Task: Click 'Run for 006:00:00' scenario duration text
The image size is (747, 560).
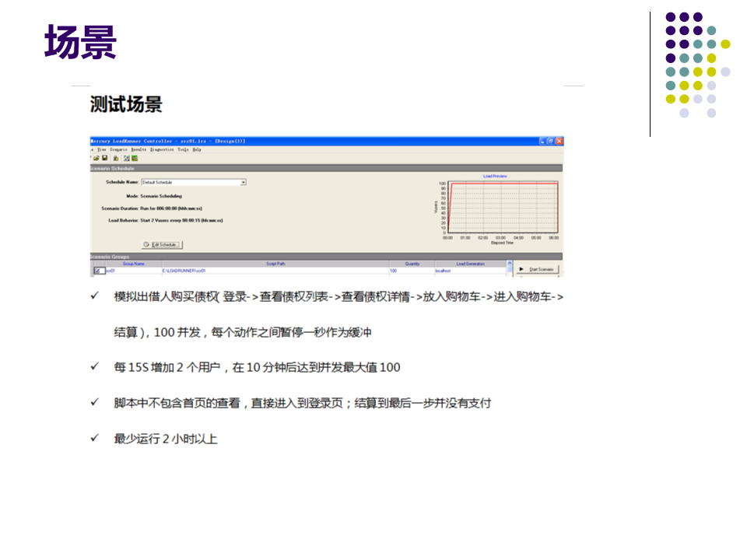Action: click(x=171, y=208)
